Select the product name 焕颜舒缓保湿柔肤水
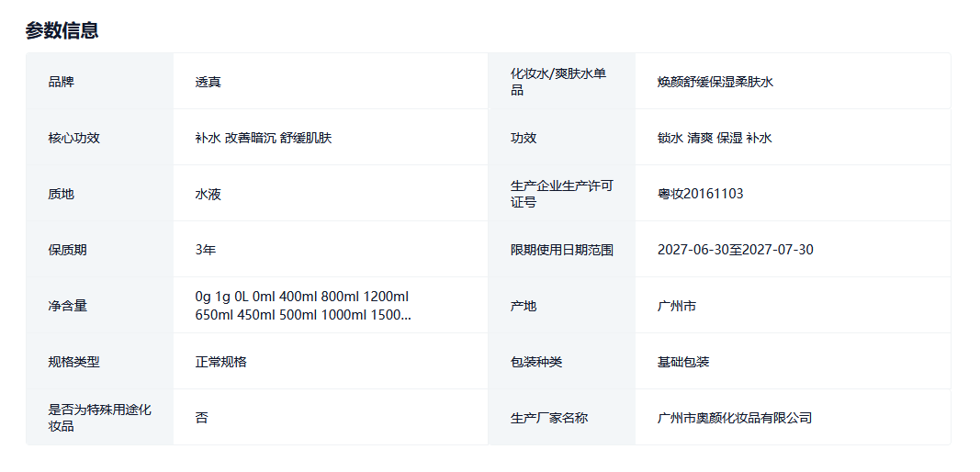This screenshot has height=472, width=980. pyautogui.click(x=715, y=82)
